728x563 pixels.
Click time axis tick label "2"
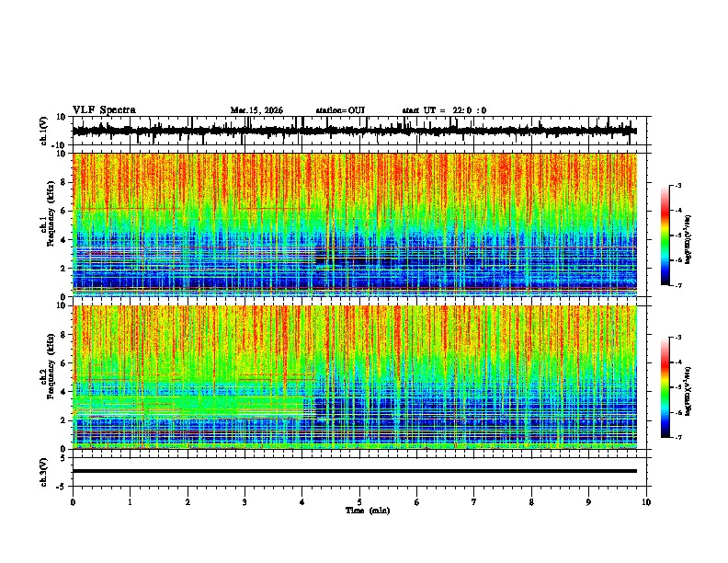188,502
